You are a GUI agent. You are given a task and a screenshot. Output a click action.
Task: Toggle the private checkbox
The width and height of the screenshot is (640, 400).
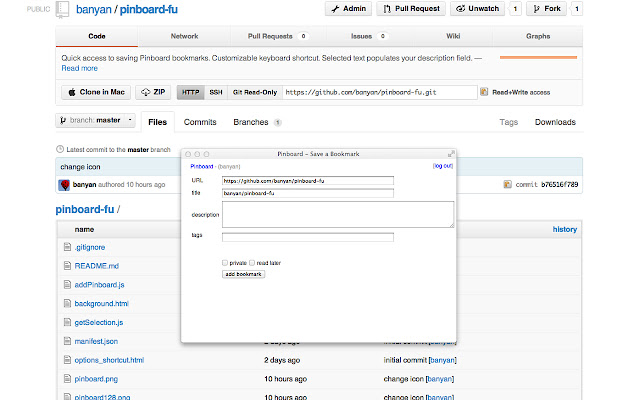click(x=225, y=263)
